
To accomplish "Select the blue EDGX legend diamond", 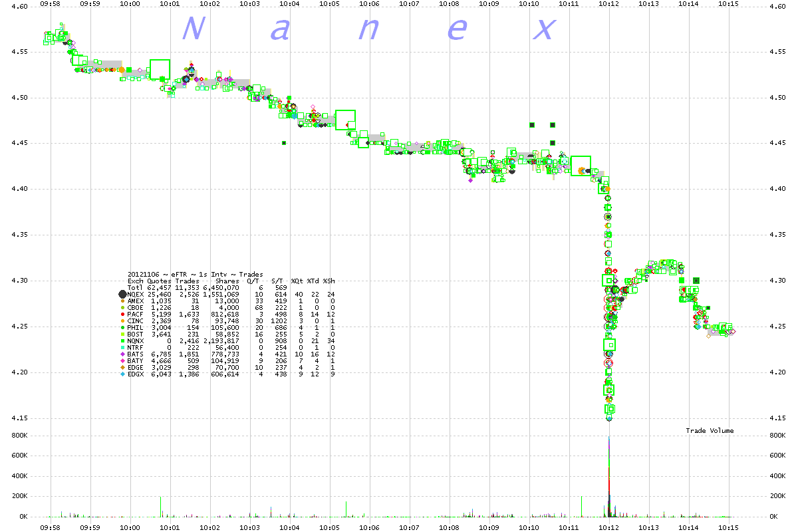I will (122, 374).
